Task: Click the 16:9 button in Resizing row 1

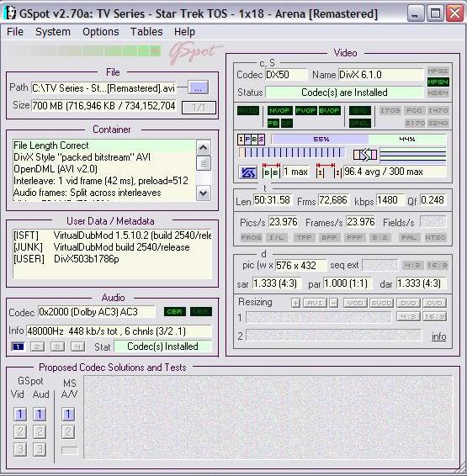Action: (434, 316)
